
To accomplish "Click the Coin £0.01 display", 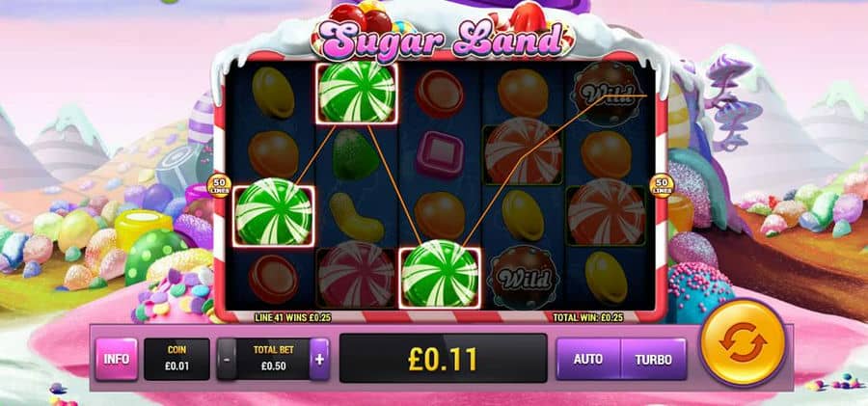I will (x=176, y=359).
